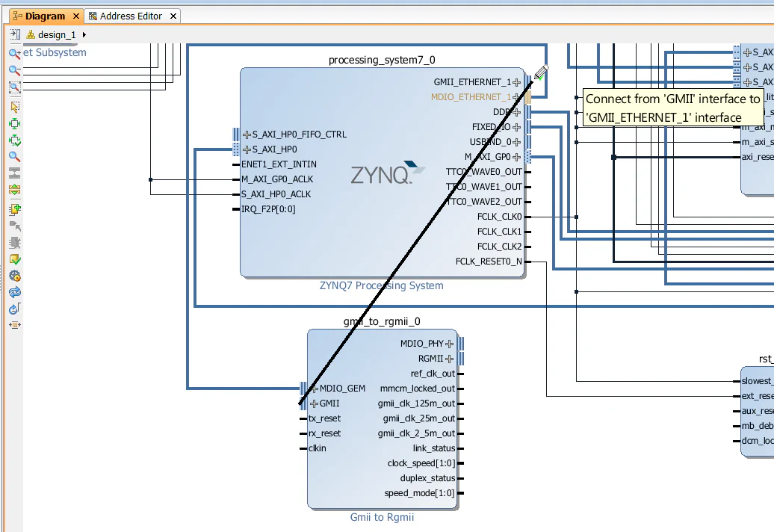Open the diagram Search tool
The height and width of the screenshot is (532, 774).
[15, 157]
